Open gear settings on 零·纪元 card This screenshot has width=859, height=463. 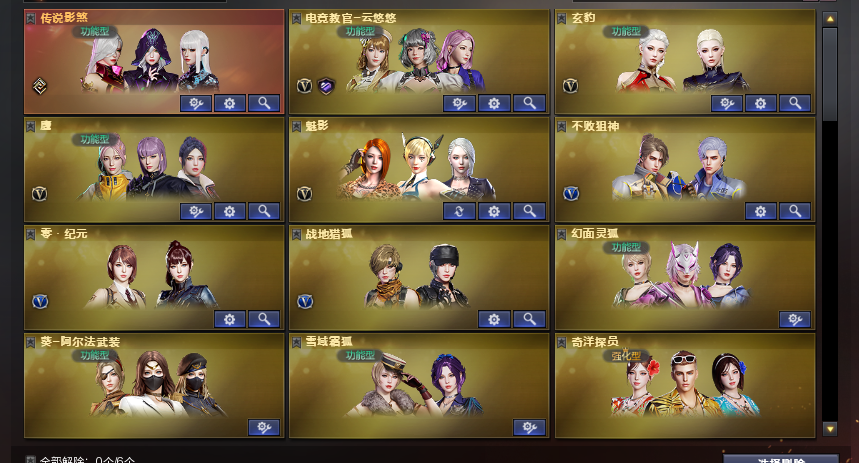[230, 319]
